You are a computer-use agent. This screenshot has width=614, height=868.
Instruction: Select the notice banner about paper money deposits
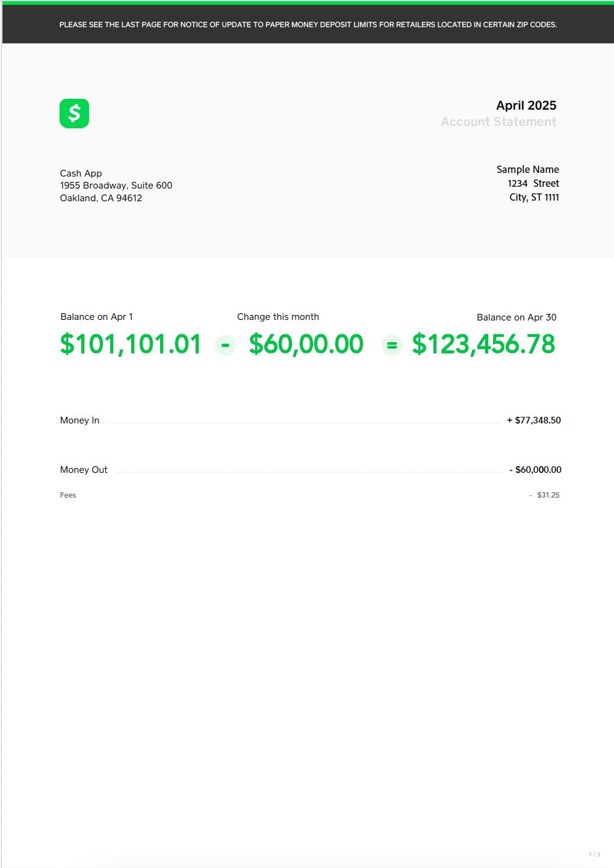tap(308, 25)
